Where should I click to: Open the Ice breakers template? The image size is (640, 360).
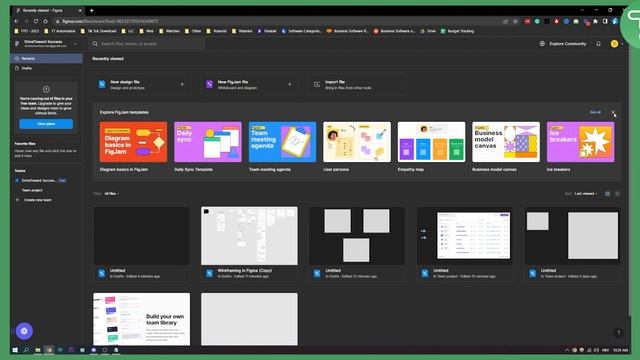click(580, 142)
